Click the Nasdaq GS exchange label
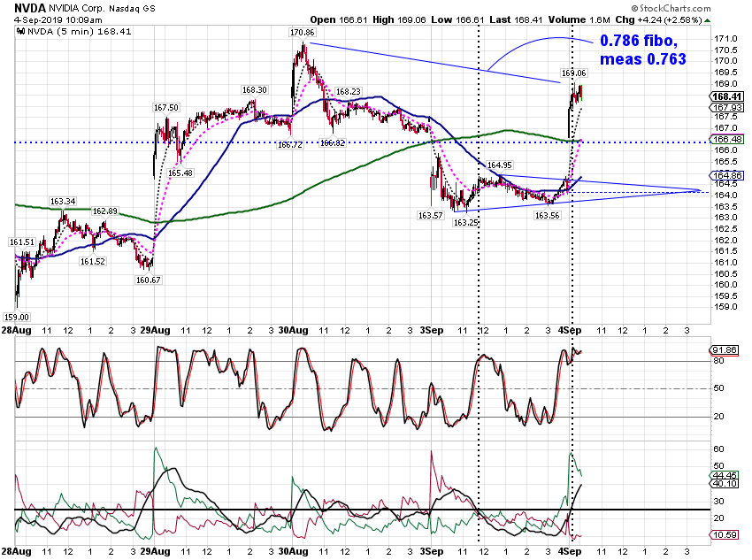The height and width of the screenshot is (560, 752). click(132, 8)
